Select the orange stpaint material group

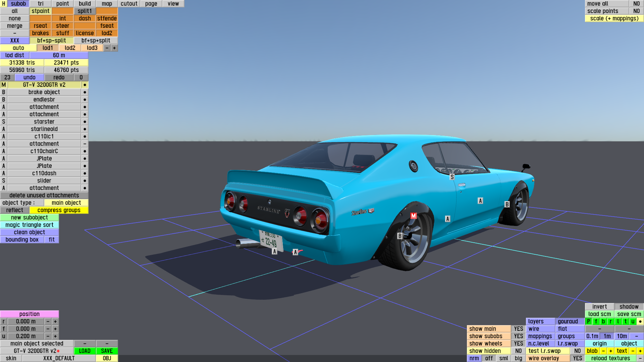click(x=40, y=11)
